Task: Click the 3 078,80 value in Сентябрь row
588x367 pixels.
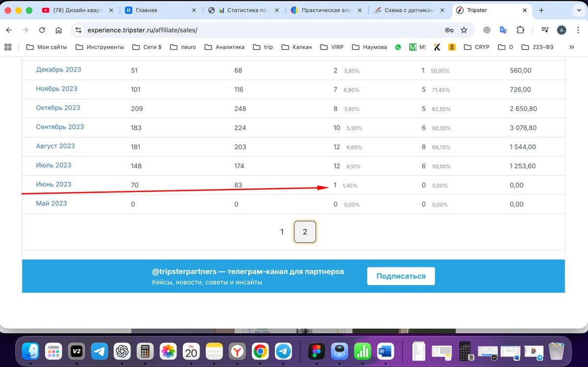Action: point(523,128)
